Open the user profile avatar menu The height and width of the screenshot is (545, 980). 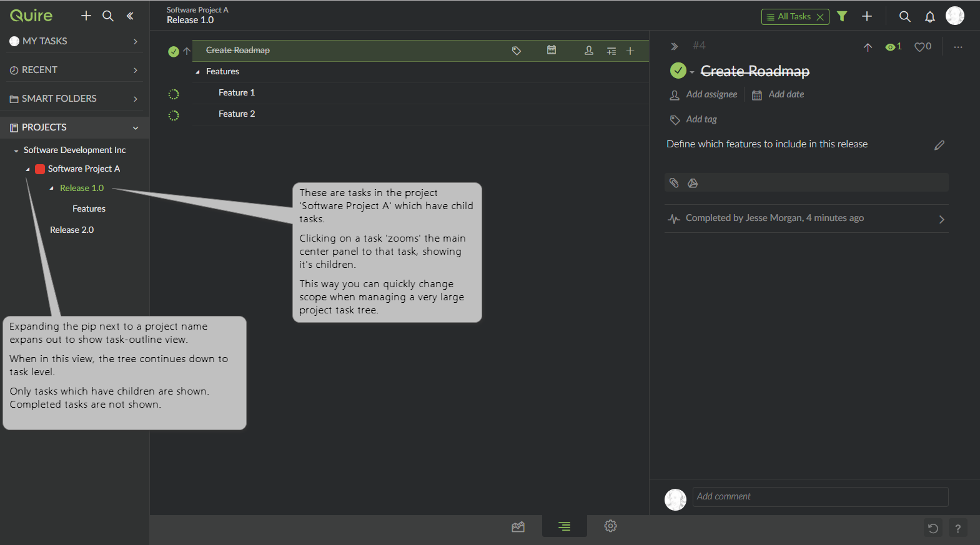point(955,16)
